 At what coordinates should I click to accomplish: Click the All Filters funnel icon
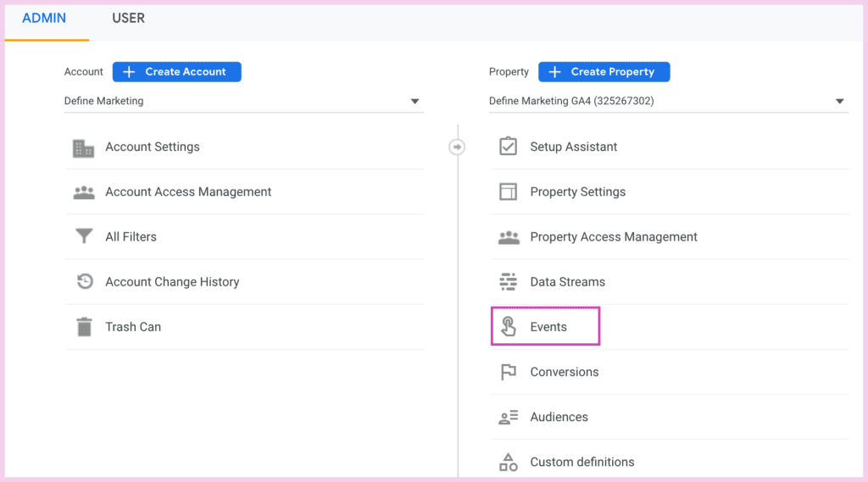point(84,236)
